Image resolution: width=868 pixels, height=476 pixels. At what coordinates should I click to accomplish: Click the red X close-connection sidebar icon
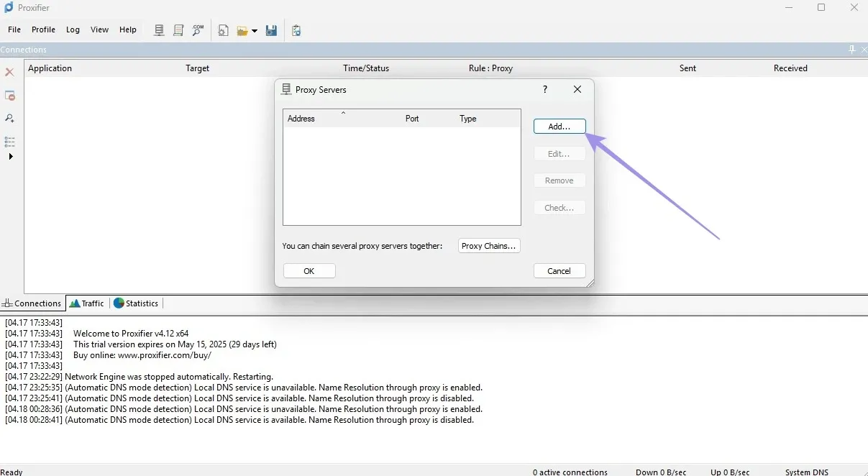coord(10,72)
